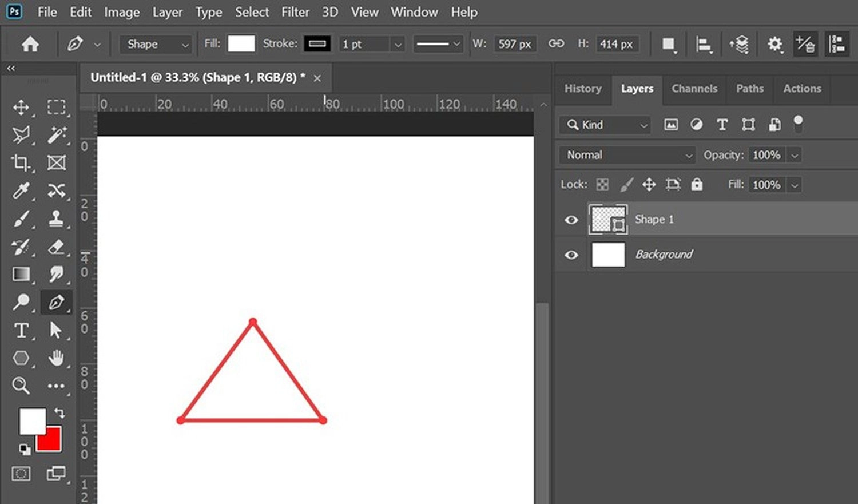Open path operations icon in options bar
The image size is (858, 504).
pos(668,45)
